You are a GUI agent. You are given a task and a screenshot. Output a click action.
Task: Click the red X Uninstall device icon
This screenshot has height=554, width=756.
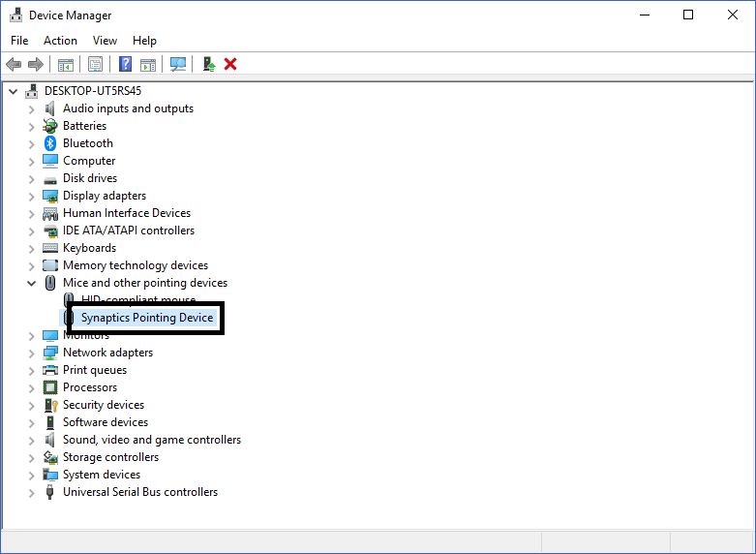[230, 64]
